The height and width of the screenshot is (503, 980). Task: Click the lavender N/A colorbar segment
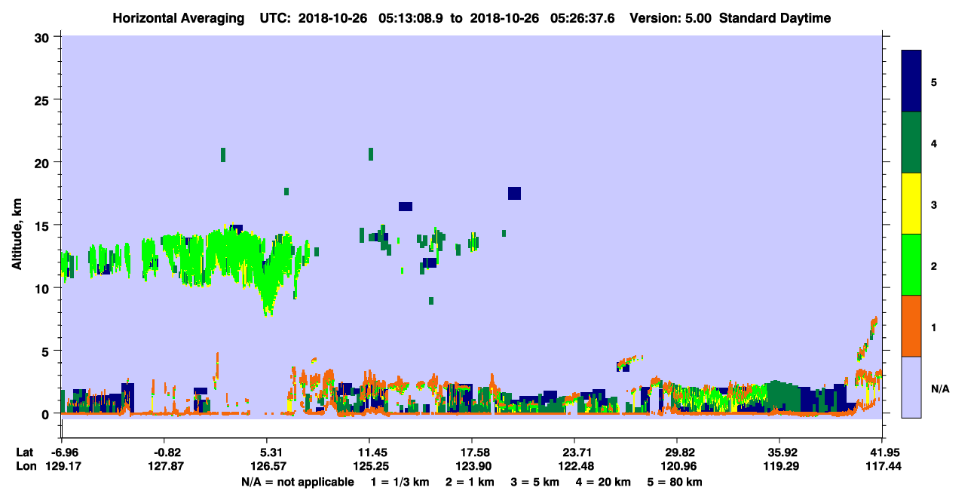[x=911, y=387]
